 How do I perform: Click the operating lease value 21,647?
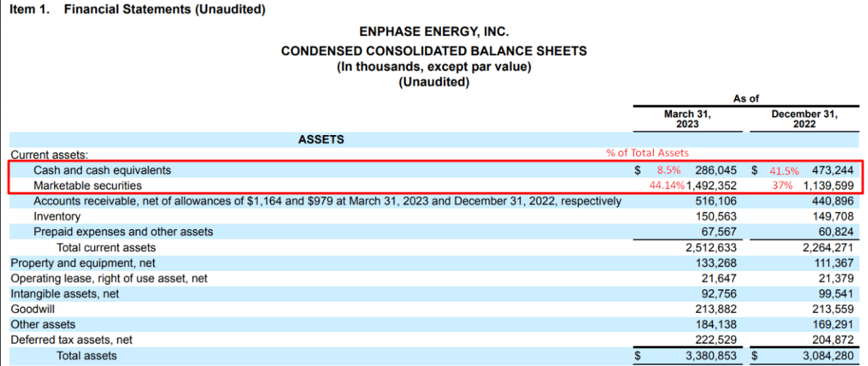pos(719,278)
